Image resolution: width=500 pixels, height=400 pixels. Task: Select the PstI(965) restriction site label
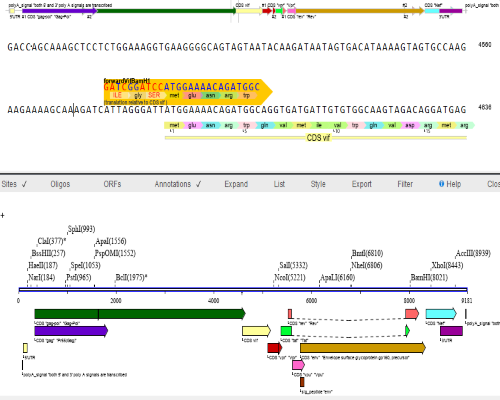click(79, 277)
